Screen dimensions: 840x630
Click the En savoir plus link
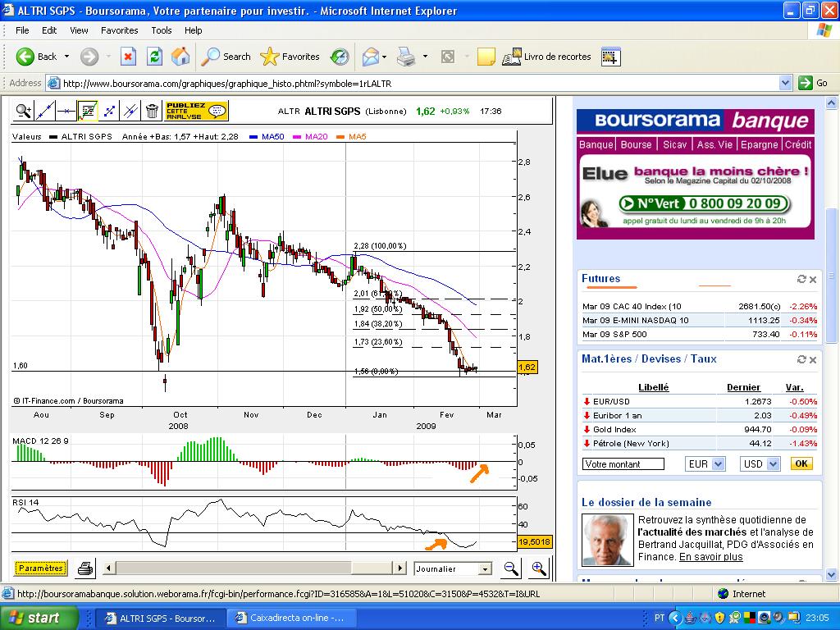tap(711, 557)
